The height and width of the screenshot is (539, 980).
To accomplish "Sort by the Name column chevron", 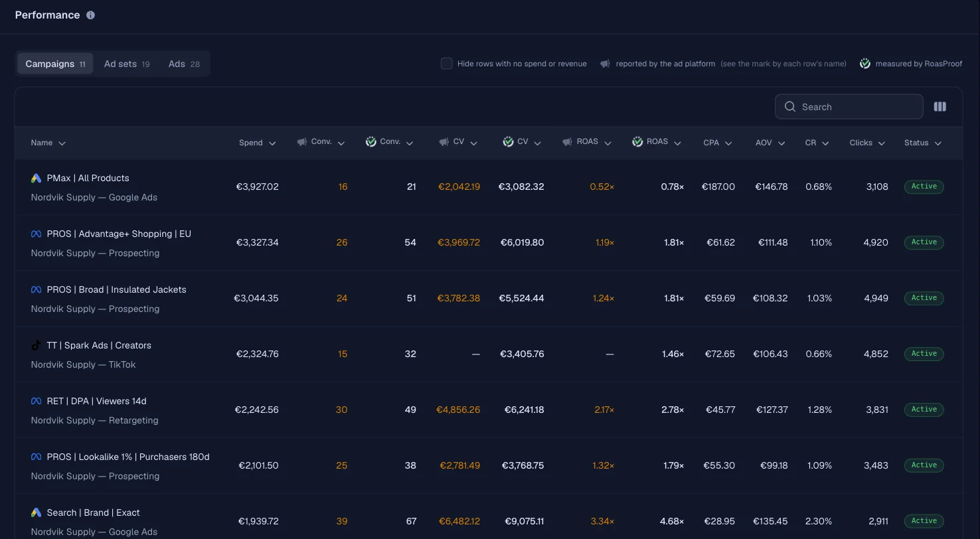I will (x=62, y=143).
